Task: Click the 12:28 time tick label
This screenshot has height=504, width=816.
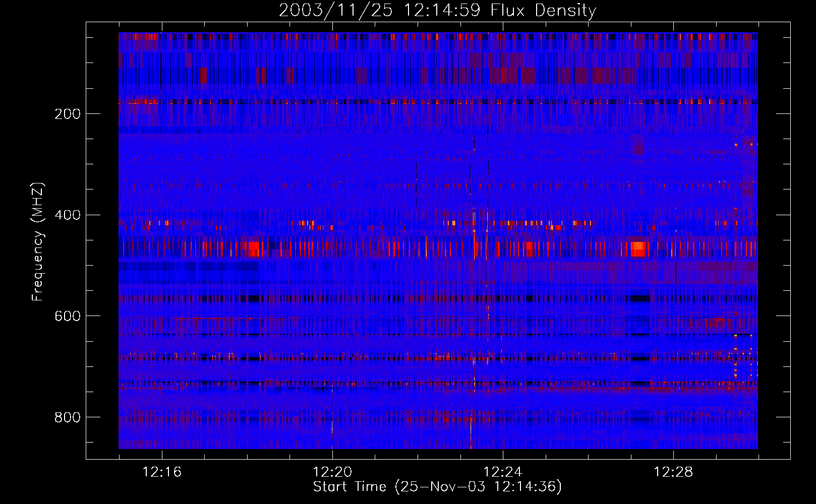Action: point(673,472)
